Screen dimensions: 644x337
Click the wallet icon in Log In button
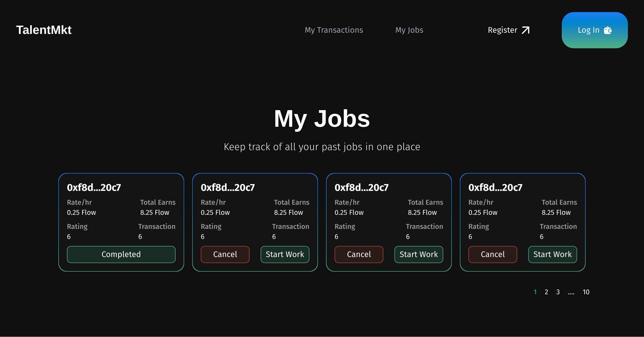point(608,30)
